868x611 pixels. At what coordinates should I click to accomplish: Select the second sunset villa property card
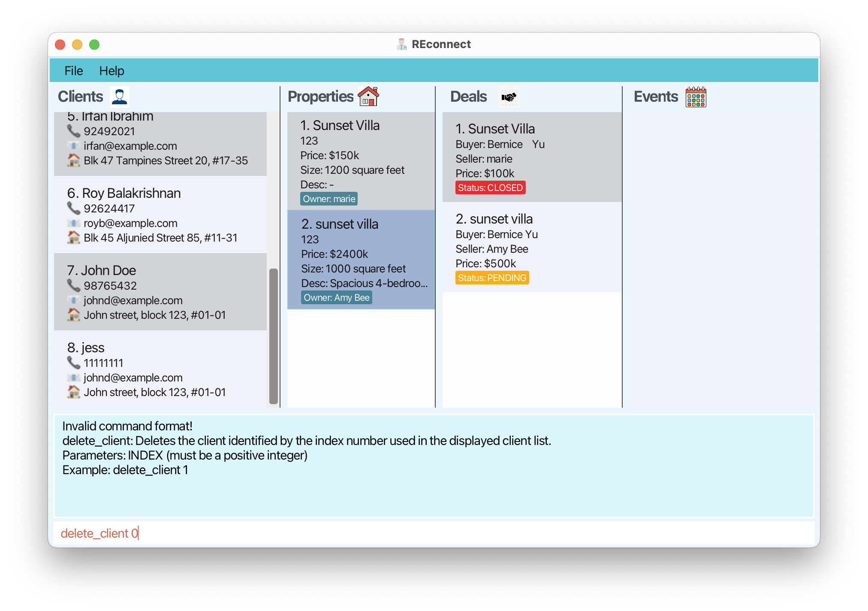coord(361,260)
